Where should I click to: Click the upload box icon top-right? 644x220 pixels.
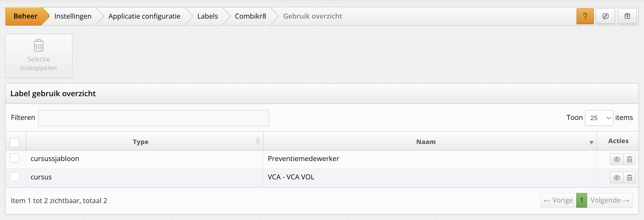(627, 16)
